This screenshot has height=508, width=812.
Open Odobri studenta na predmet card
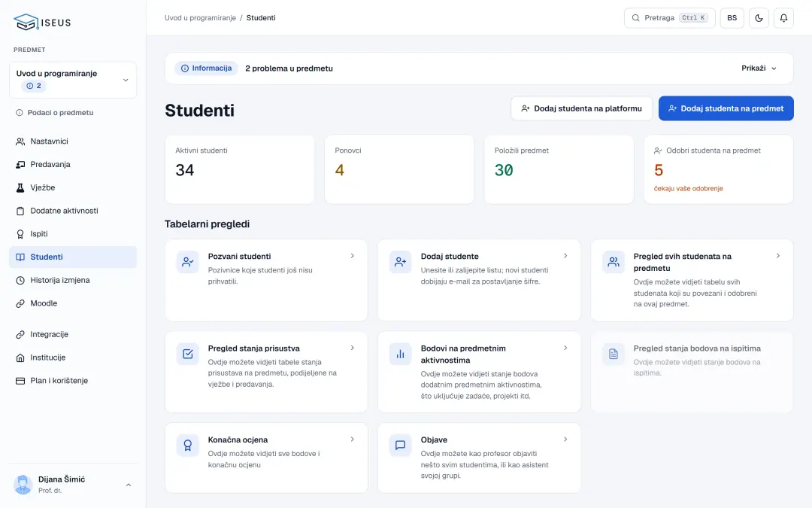click(719, 169)
